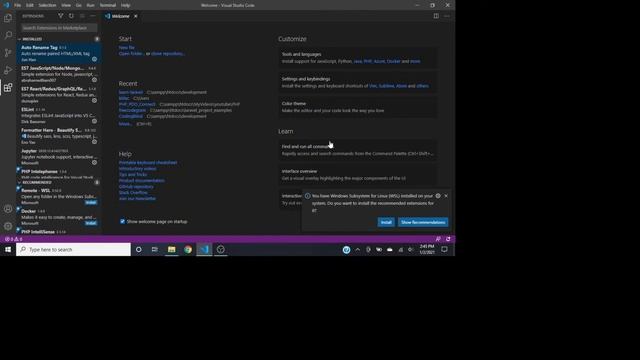The width and height of the screenshot is (640, 360).
Task: Show hidden system tray icons chevron
Action: [x=358, y=249]
